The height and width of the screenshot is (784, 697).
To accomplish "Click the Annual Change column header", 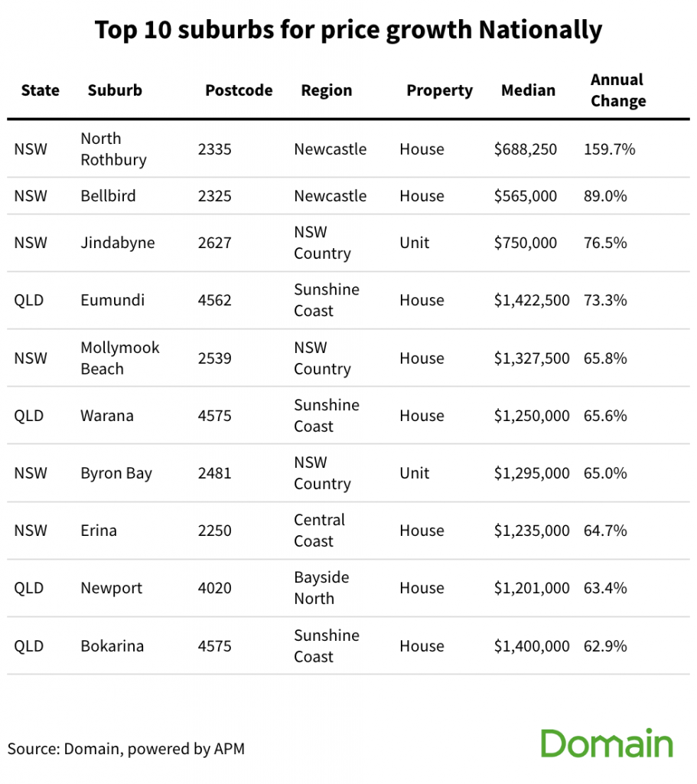I will tap(618, 90).
